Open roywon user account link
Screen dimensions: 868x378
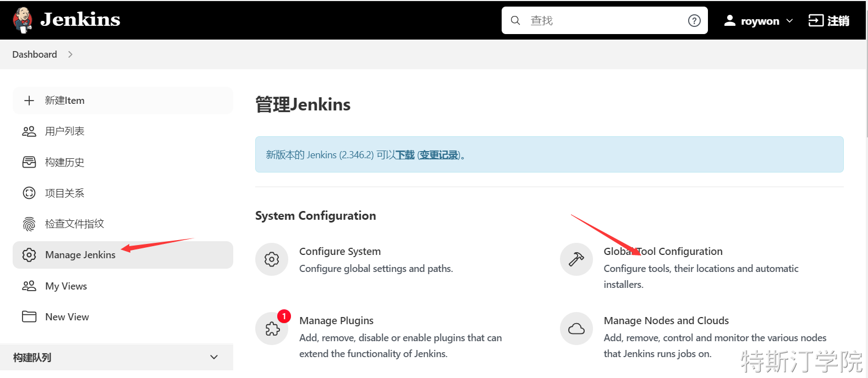coord(760,21)
